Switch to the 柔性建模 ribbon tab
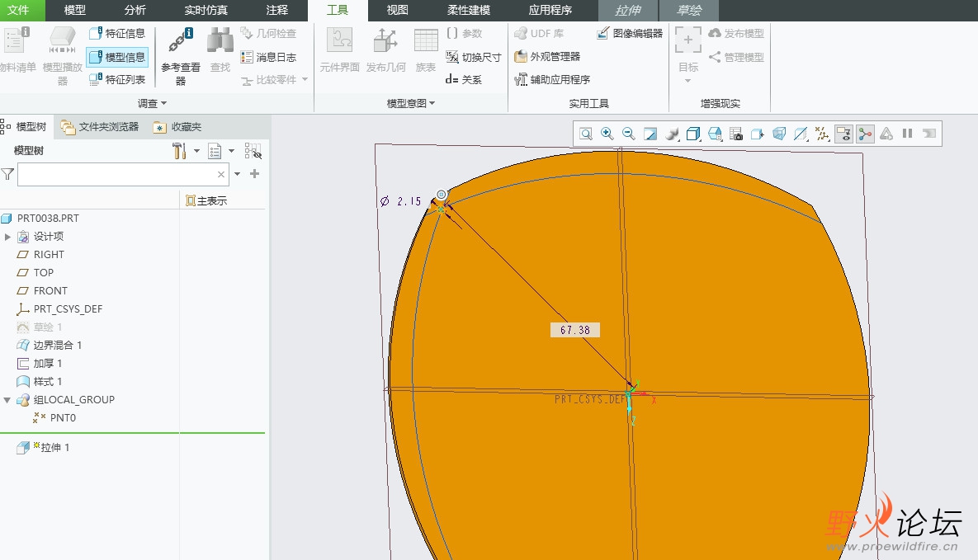The height and width of the screenshot is (560, 978). coord(469,10)
